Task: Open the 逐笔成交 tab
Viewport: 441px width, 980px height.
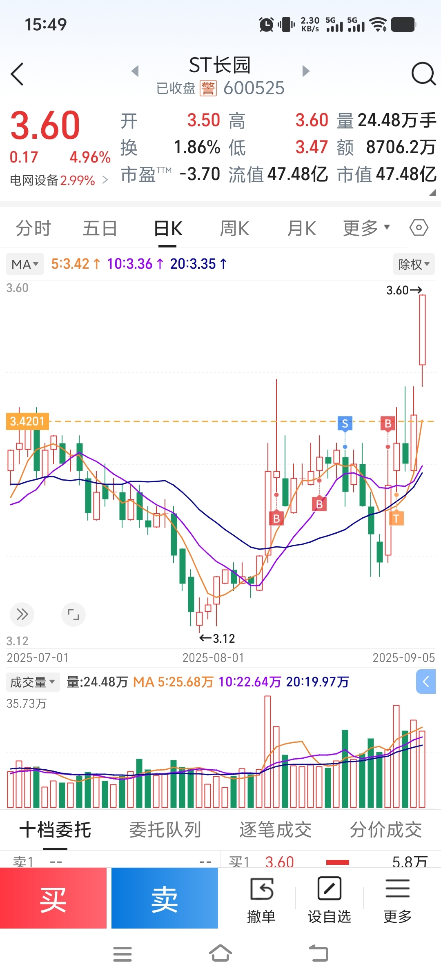Action: point(275,830)
